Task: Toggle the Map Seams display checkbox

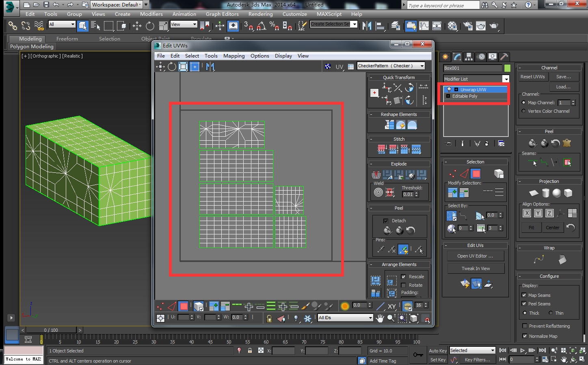Action: pyautogui.click(x=524, y=295)
